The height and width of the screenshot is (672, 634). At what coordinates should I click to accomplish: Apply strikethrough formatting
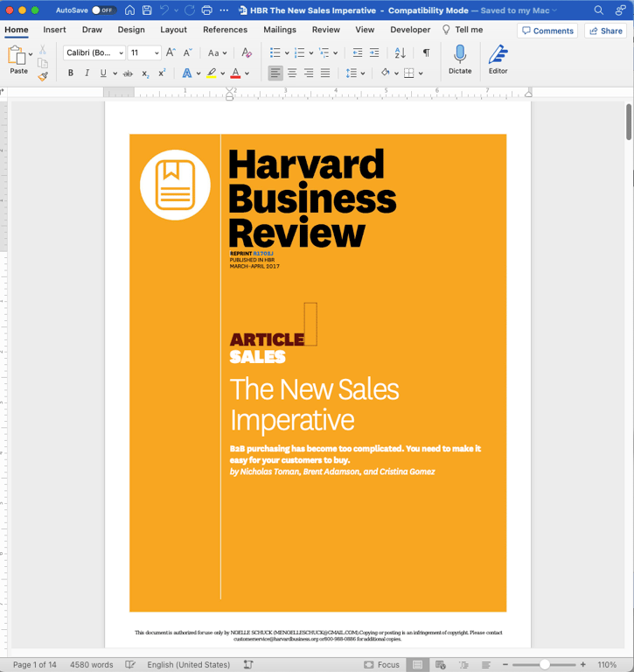click(128, 73)
